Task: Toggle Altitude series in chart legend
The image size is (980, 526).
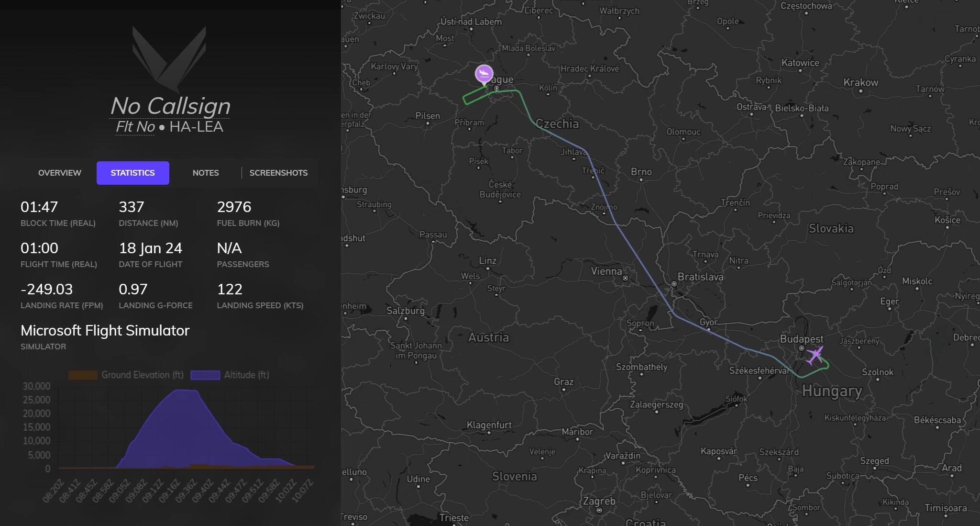Action: tap(246, 375)
